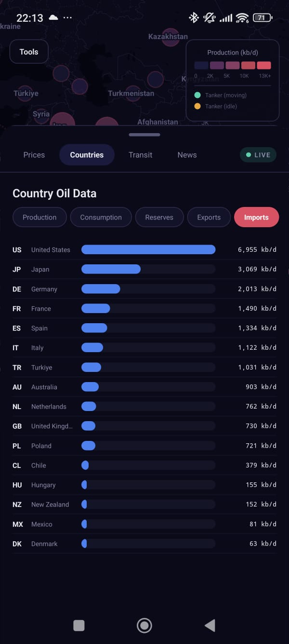Select the Tanker (idle) legend marker
289x644 pixels.
tap(197, 106)
